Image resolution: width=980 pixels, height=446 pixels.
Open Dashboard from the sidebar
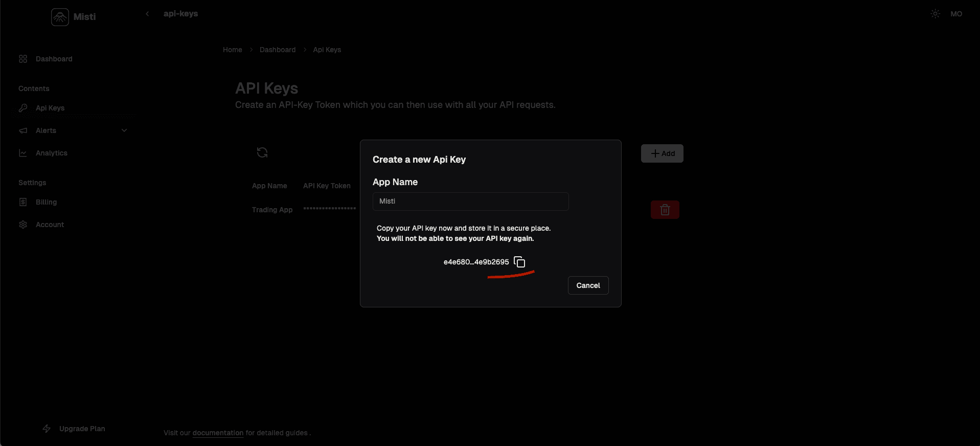pos(54,59)
